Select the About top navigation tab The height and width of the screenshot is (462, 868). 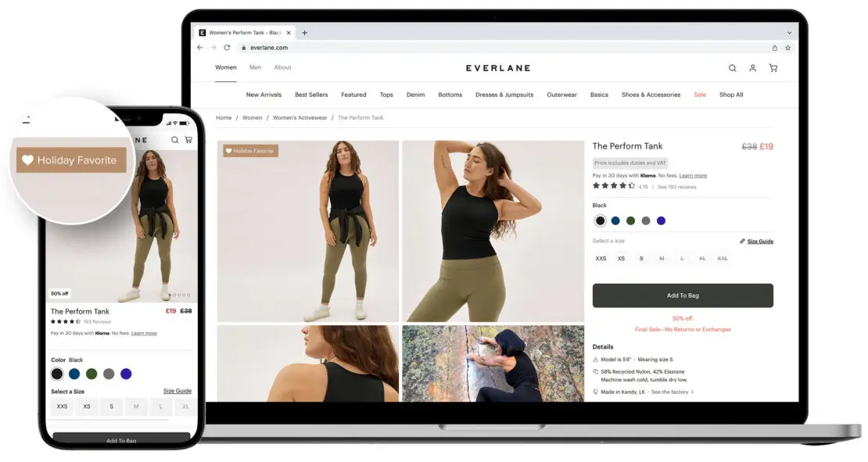coord(282,67)
